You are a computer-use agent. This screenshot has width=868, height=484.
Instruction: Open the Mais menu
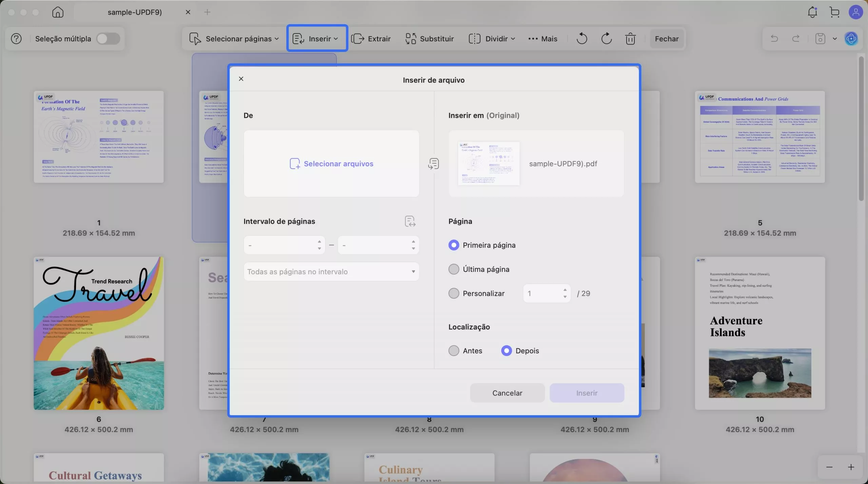(x=543, y=39)
